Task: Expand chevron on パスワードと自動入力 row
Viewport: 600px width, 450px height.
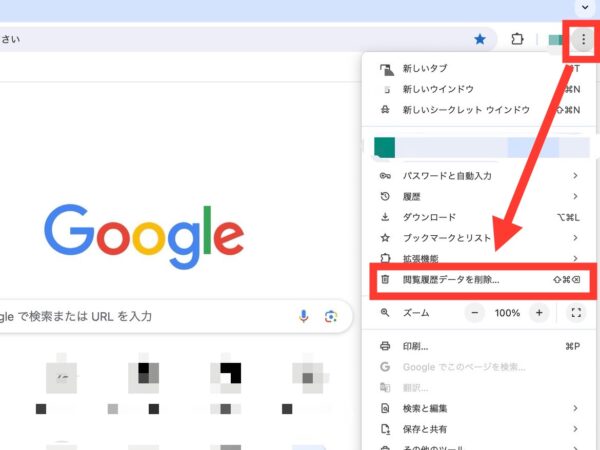Action: (x=575, y=176)
